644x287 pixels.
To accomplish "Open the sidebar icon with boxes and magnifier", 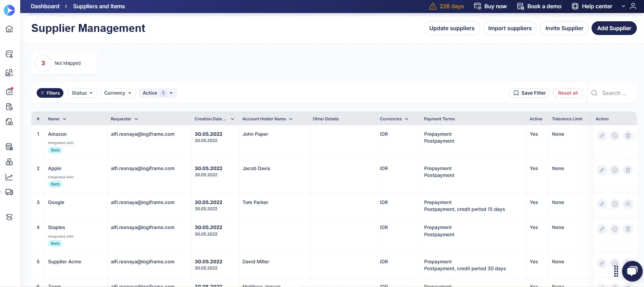I will (x=9, y=72).
